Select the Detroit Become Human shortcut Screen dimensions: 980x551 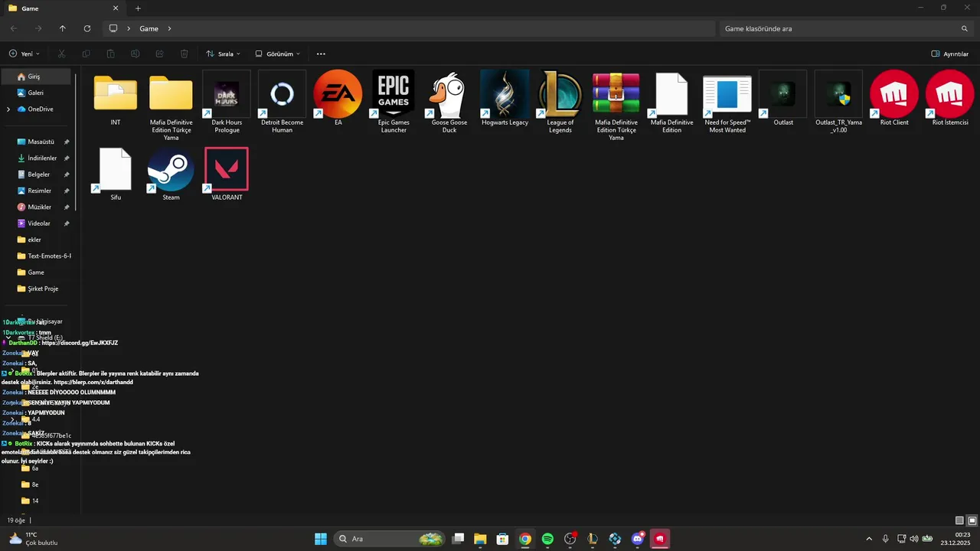point(282,101)
